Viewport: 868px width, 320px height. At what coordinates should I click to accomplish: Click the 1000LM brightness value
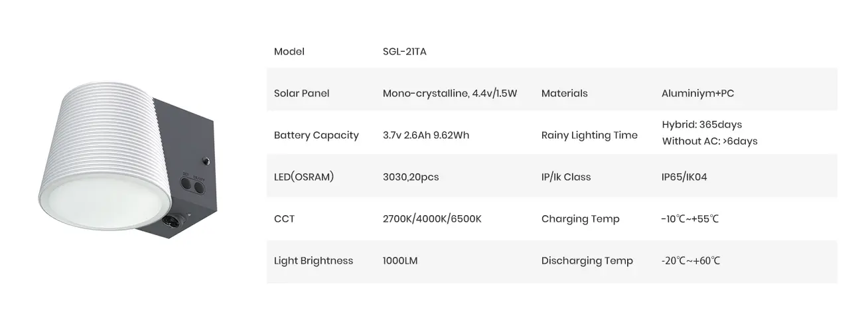pyautogui.click(x=400, y=261)
